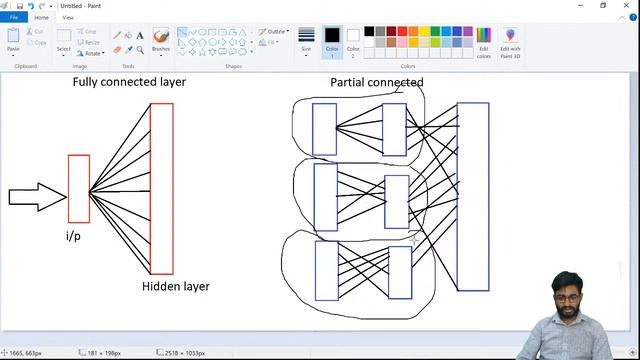This screenshot has height=360, width=640.
Task: Open the File menu
Action: pyautogui.click(x=14, y=18)
